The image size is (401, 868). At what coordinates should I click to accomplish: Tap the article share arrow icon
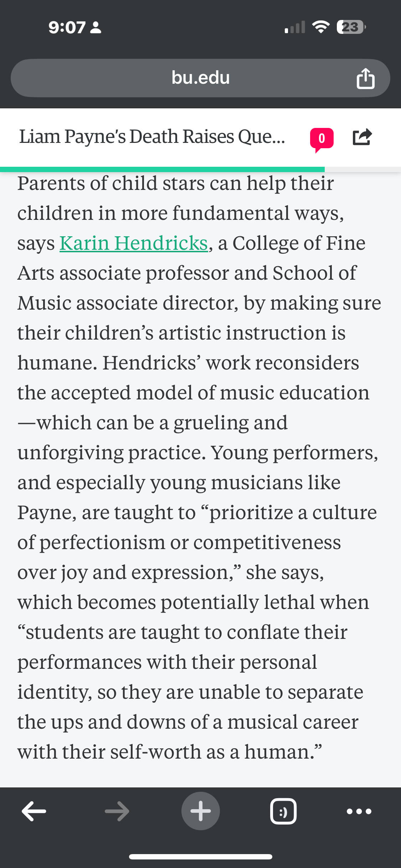362,137
